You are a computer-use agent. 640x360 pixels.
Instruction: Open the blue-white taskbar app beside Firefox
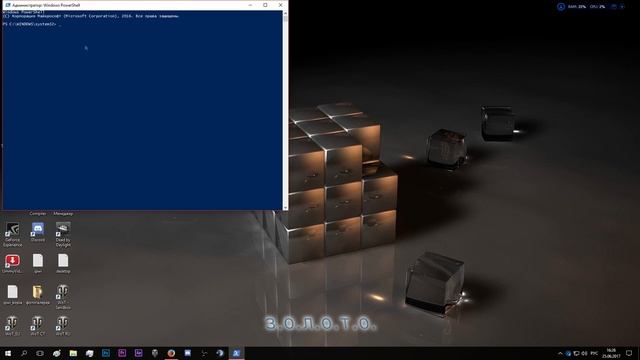[x=187, y=353]
